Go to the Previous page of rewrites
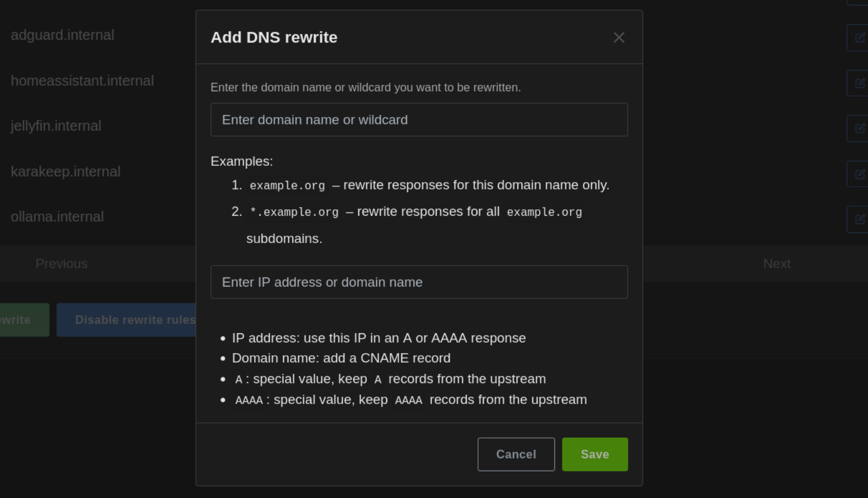 coord(61,263)
